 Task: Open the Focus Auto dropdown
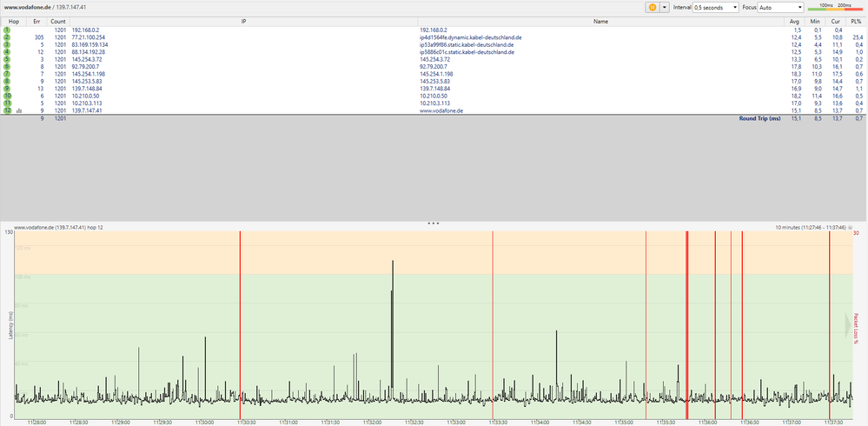pyautogui.click(x=778, y=7)
